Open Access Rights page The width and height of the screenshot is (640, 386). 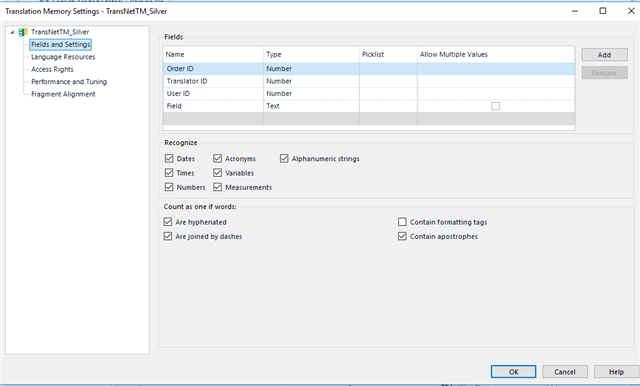pyautogui.click(x=52, y=69)
